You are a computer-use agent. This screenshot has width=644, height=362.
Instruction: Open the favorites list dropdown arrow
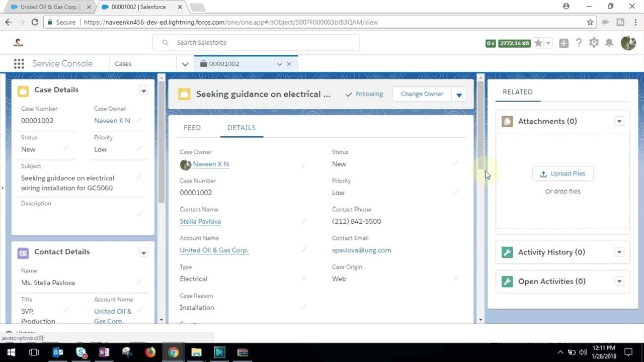[548, 43]
